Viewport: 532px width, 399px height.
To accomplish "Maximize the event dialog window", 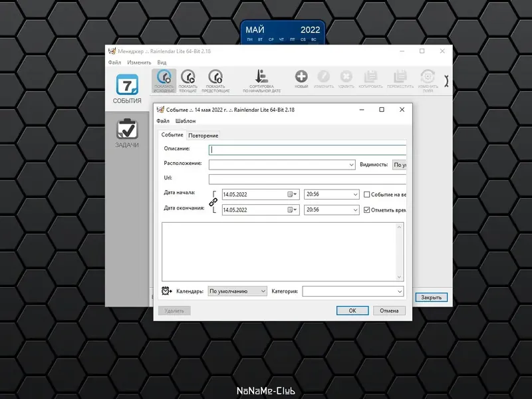I will coord(381,109).
